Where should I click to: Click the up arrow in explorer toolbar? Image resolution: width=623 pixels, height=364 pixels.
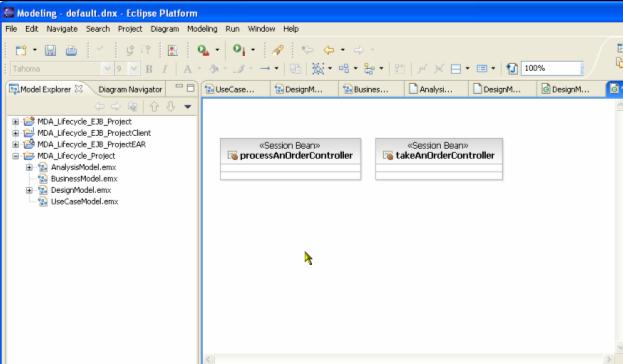tap(154, 106)
